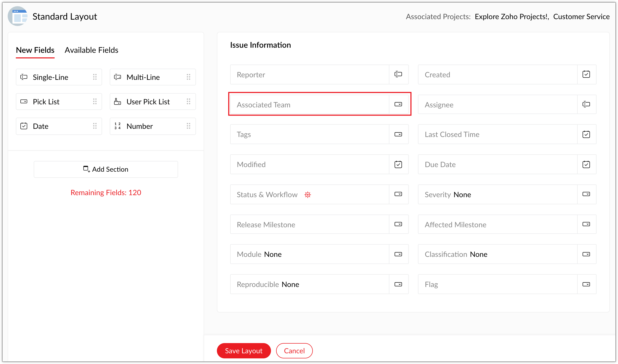Viewport: 618px width, 364px height.
Task: Select the New Fields tab
Action: pos(35,50)
